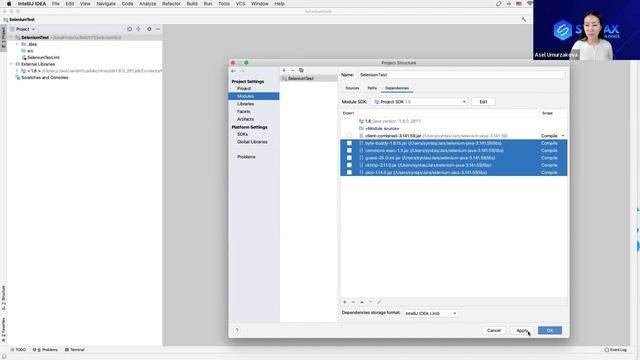Select Problems in Project Structure sidebar
Image resolution: width=640 pixels, height=360 pixels.
tap(246, 157)
